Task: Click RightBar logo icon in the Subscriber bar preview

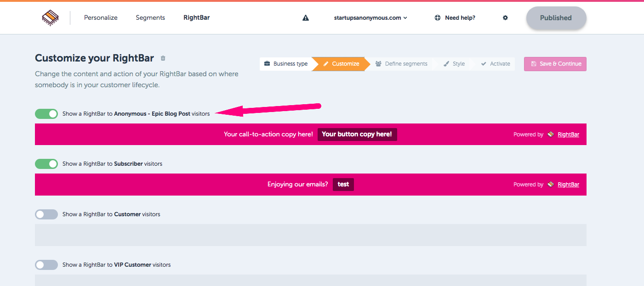Action: click(551, 185)
